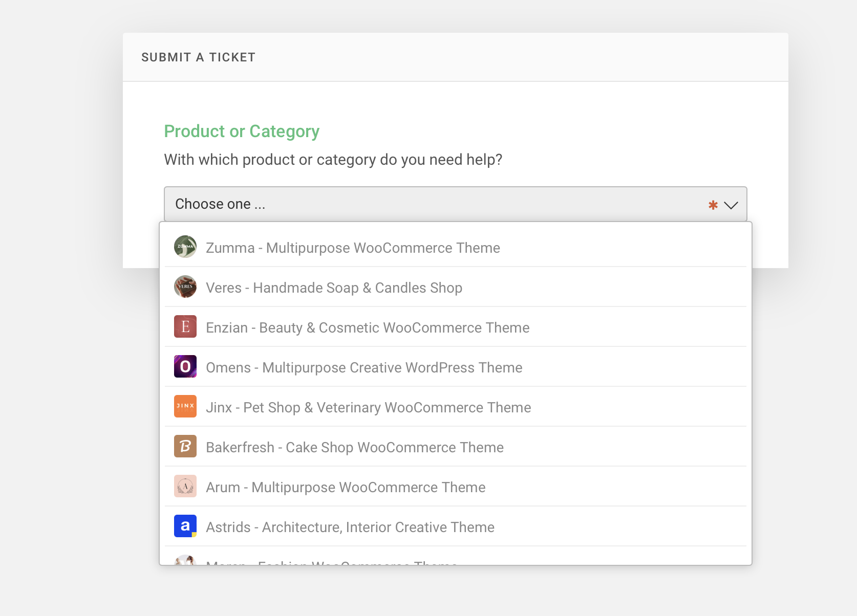Screen dimensions: 857x616
Task: Click the red Enzian 'E' icon
Action: (x=185, y=326)
